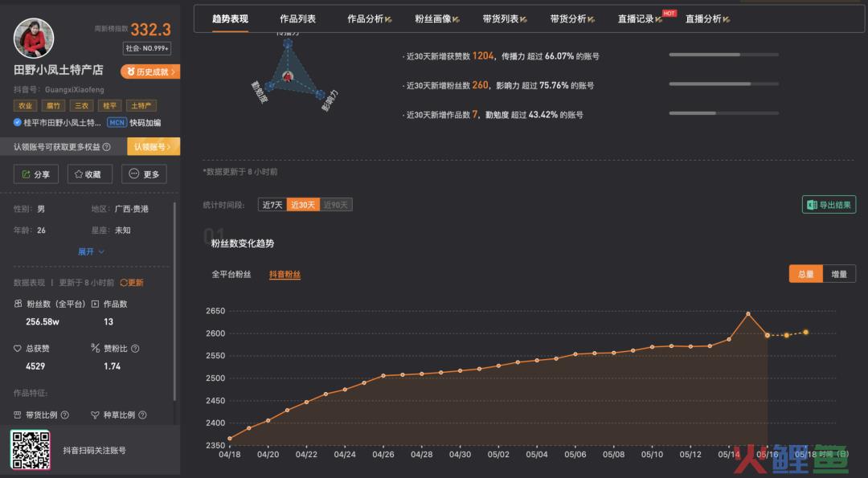Expand profile details via 展开
The image size is (868, 478).
(91, 251)
